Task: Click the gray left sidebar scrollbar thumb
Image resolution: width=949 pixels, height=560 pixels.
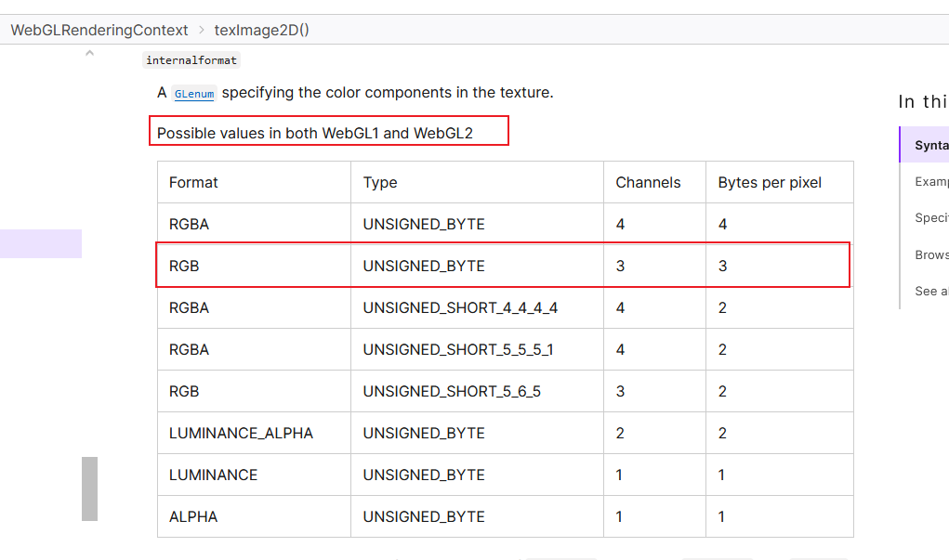Action: pos(89,488)
